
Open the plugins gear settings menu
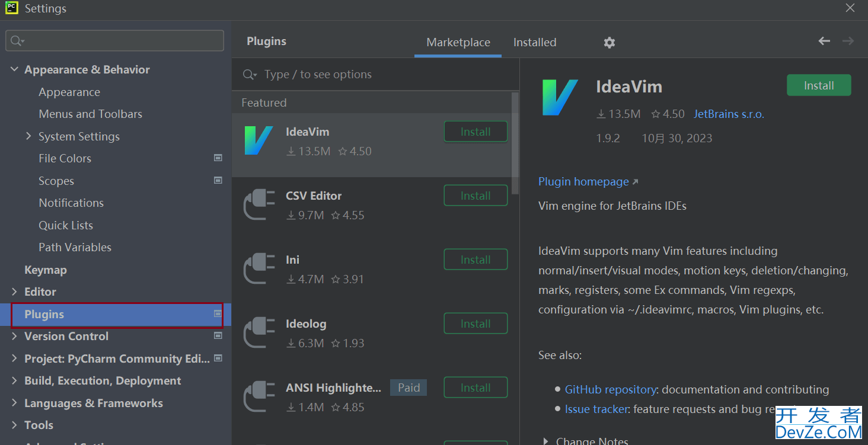(609, 43)
